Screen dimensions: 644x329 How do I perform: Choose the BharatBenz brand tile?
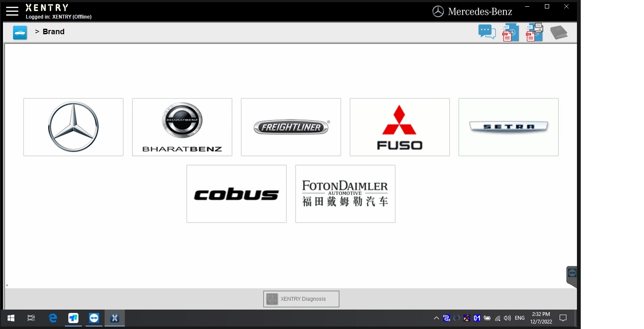click(182, 127)
